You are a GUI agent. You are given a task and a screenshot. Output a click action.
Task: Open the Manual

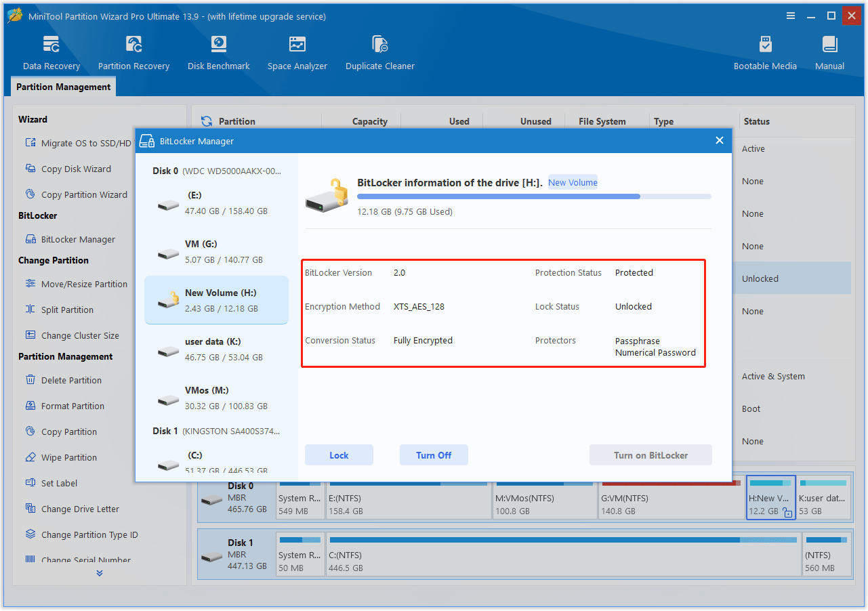coord(829,54)
